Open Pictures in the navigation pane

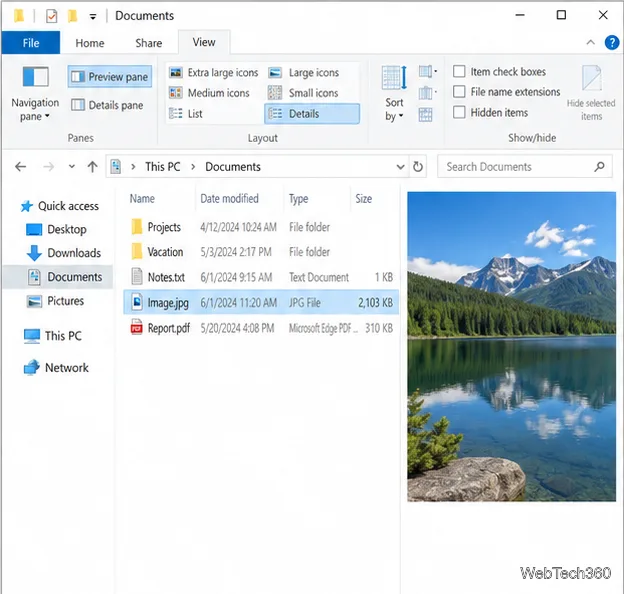click(55, 301)
